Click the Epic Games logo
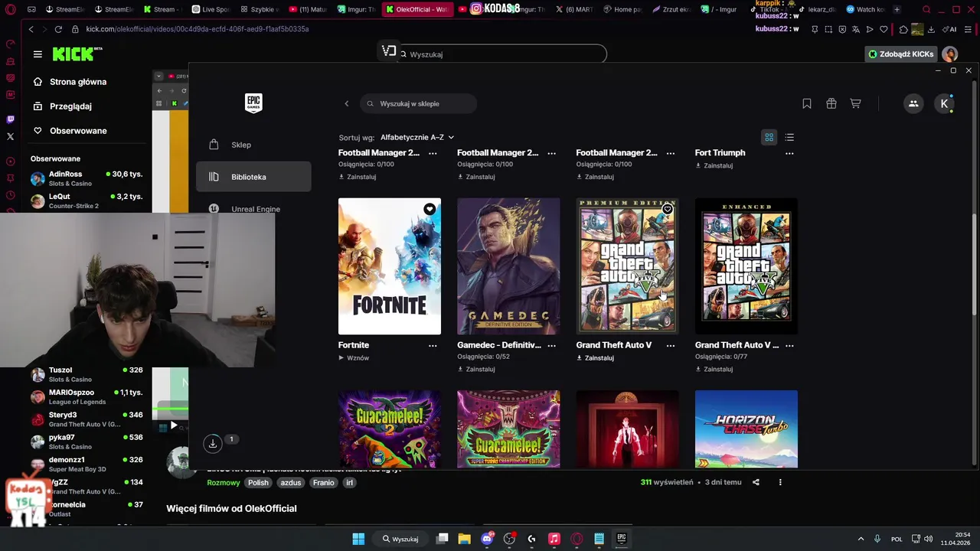 [x=253, y=103]
